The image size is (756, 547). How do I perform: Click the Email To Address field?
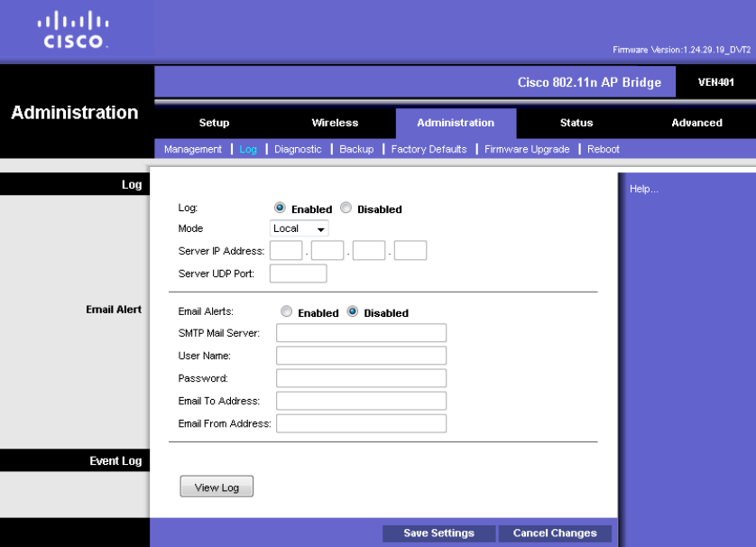click(x=361, y=401)
